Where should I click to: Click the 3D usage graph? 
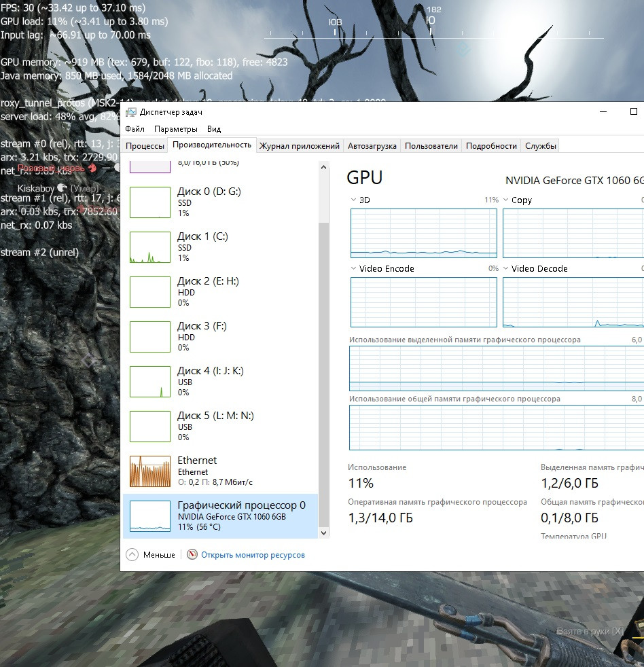coord(424,233)
